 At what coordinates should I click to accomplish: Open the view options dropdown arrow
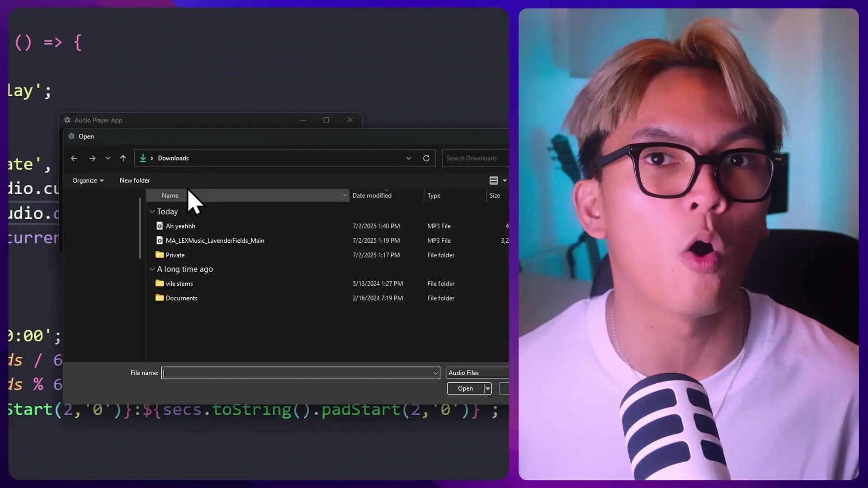click(x=505, y=181)
